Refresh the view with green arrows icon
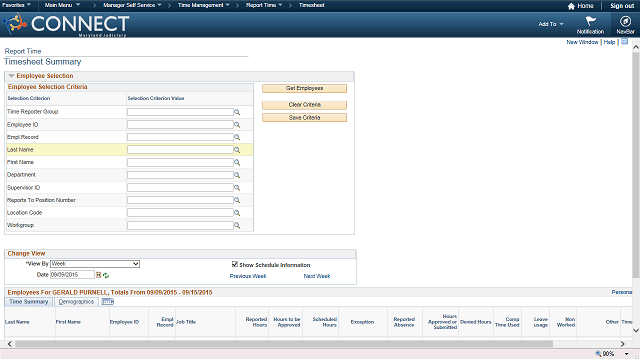The image size is (640, 360). coord(106,276)
